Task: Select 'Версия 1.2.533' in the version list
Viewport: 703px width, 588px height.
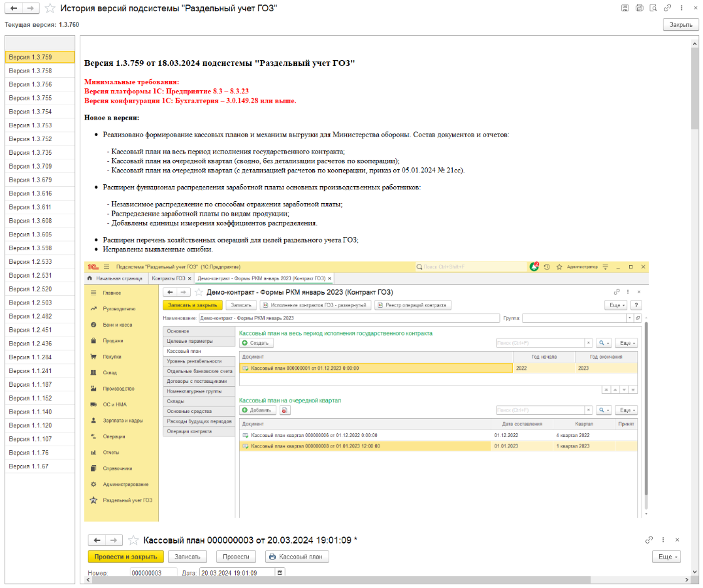Action: pos(40,262)
